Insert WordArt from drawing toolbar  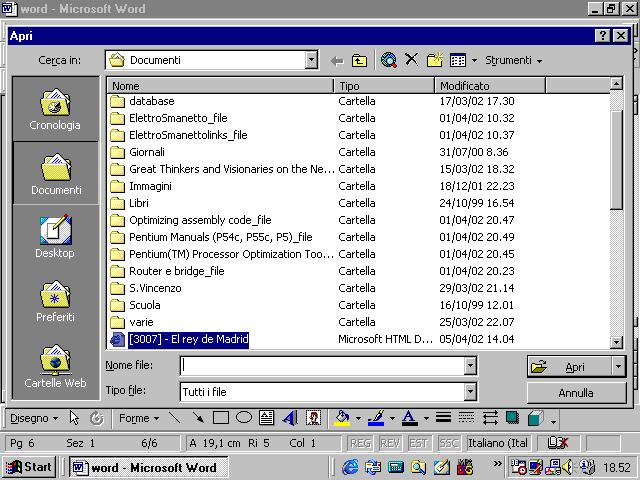pyautogui.click(x=290, y=418)
